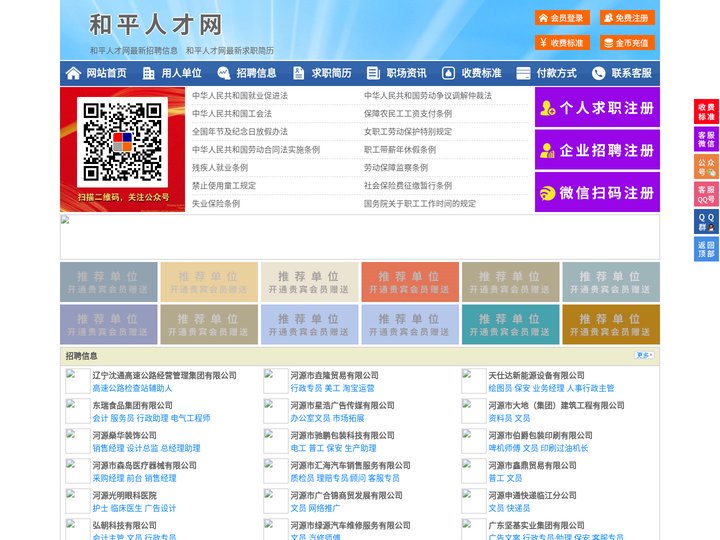Screen dimensions: 720x540
Task: Open job link 高速公路检查站辅助人
Action: [132, 388]
